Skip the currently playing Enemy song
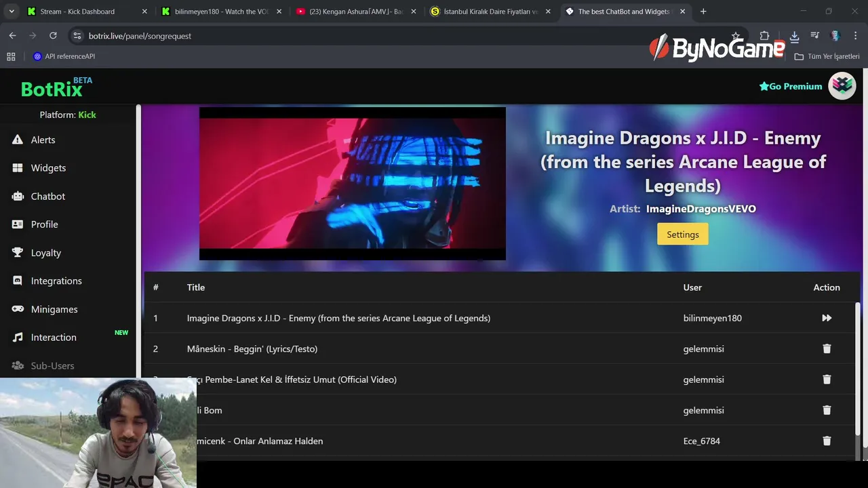Image resolution: width=868 pixels, height=488 pixels. tap(827, 318)
